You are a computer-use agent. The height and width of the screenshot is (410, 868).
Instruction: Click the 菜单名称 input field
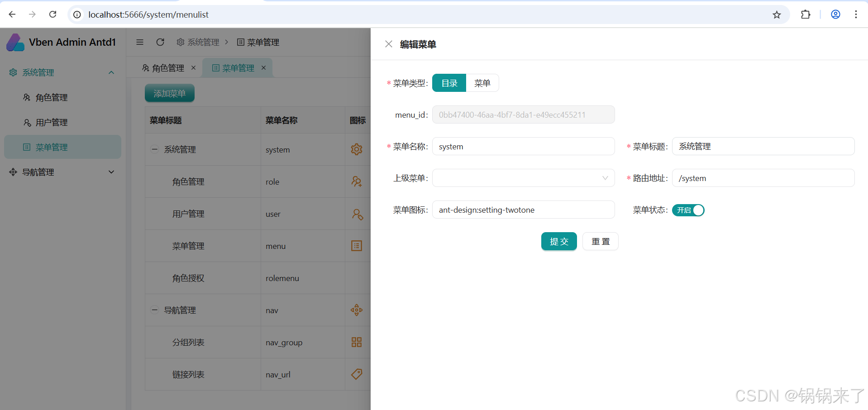coord(524,146)
